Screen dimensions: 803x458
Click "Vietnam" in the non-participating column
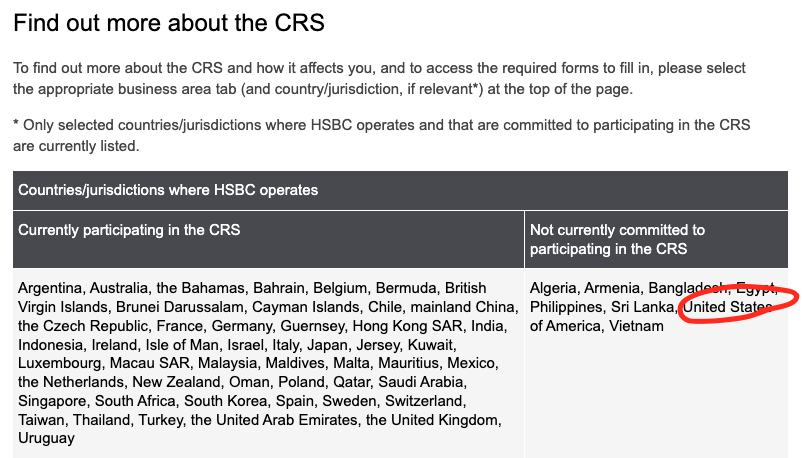tap(636, 326)
